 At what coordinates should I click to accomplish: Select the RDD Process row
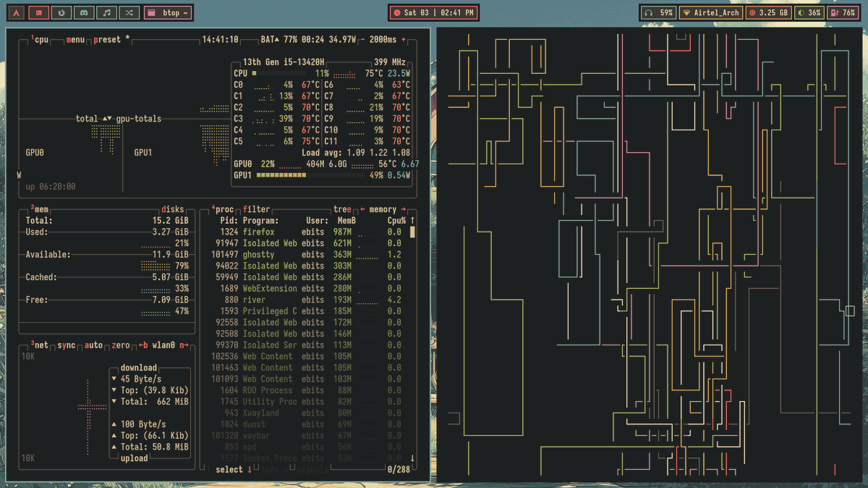pos(310,390)
